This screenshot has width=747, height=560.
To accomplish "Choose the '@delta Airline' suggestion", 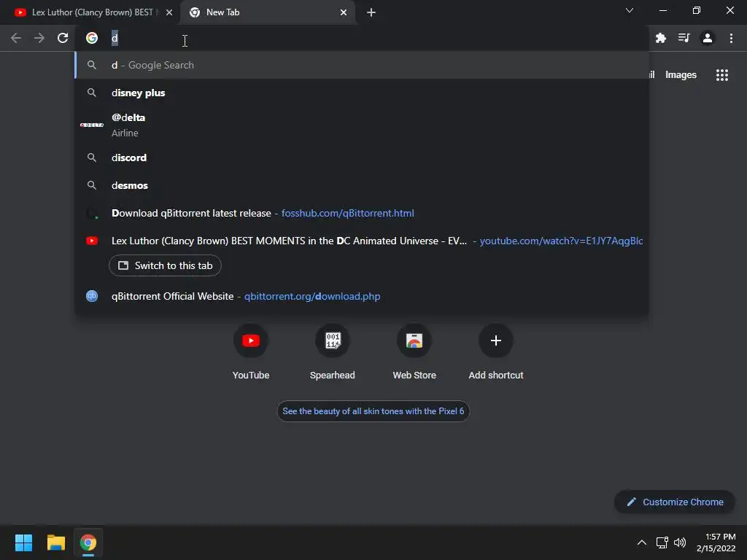I will (362, 125).
